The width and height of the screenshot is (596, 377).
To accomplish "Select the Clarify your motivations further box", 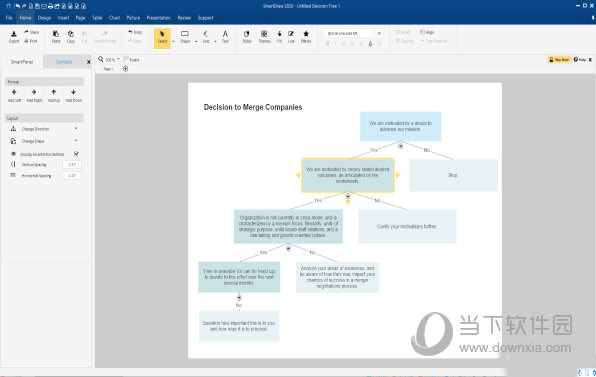I will coord(407,227).
